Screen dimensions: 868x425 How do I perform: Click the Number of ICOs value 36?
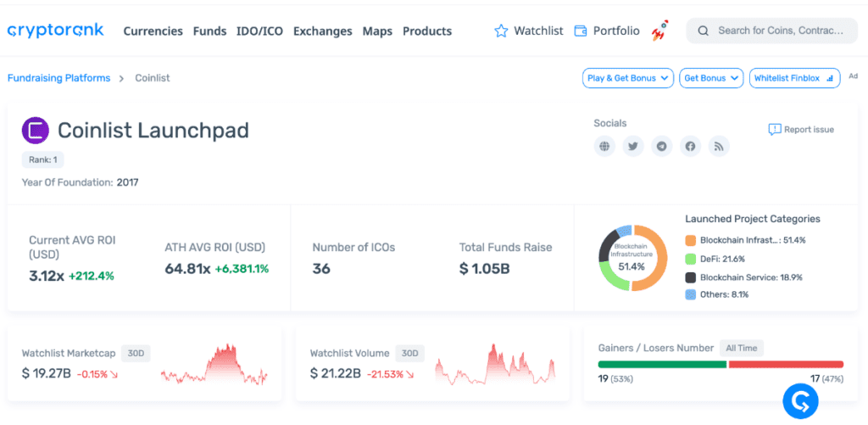[x=321, y=269]
